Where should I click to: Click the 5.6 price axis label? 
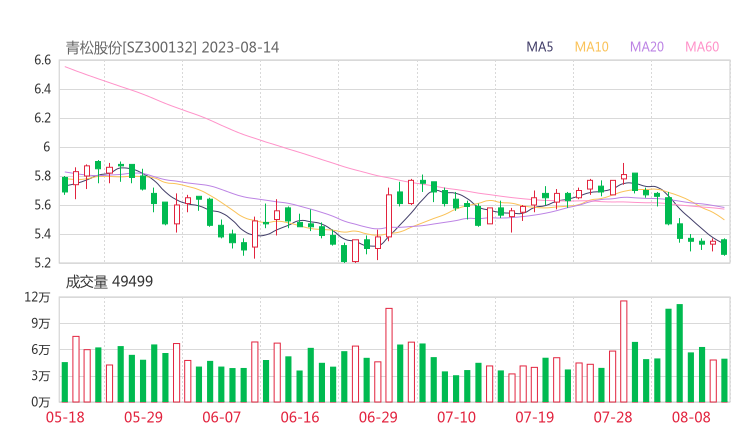click(42, 205)
